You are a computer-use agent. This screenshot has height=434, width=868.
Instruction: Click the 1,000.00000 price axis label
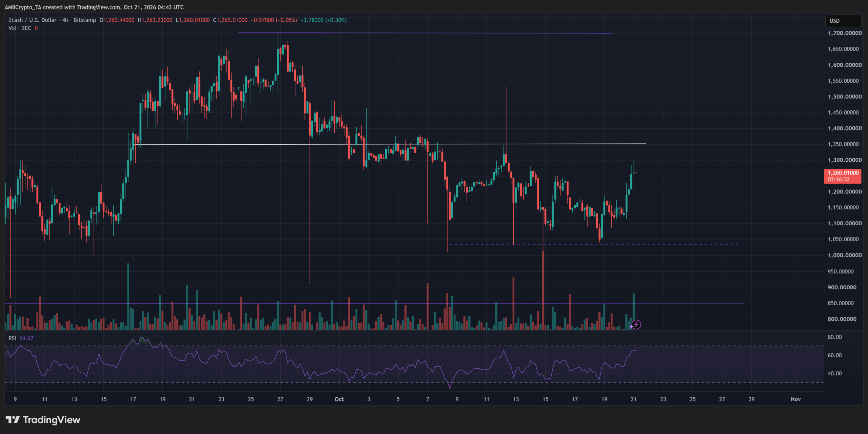[x=845, y=255]
